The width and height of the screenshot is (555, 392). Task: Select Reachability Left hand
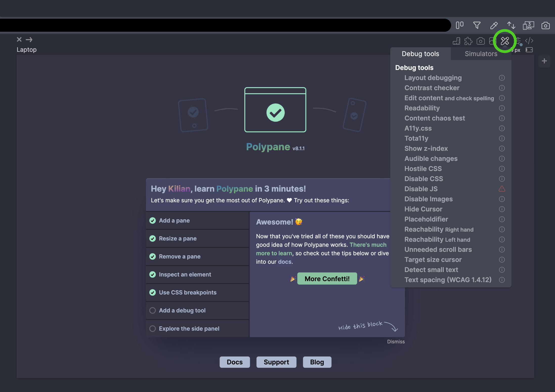coord(437,239)
